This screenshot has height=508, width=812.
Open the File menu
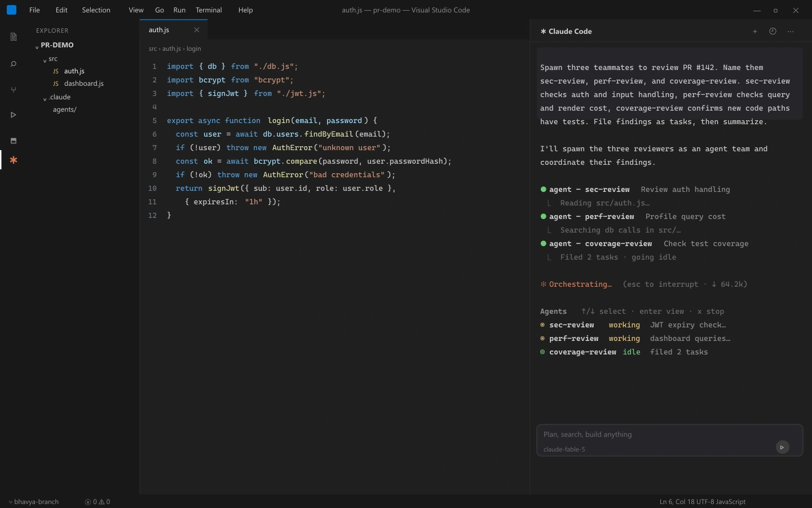(34, 10)
